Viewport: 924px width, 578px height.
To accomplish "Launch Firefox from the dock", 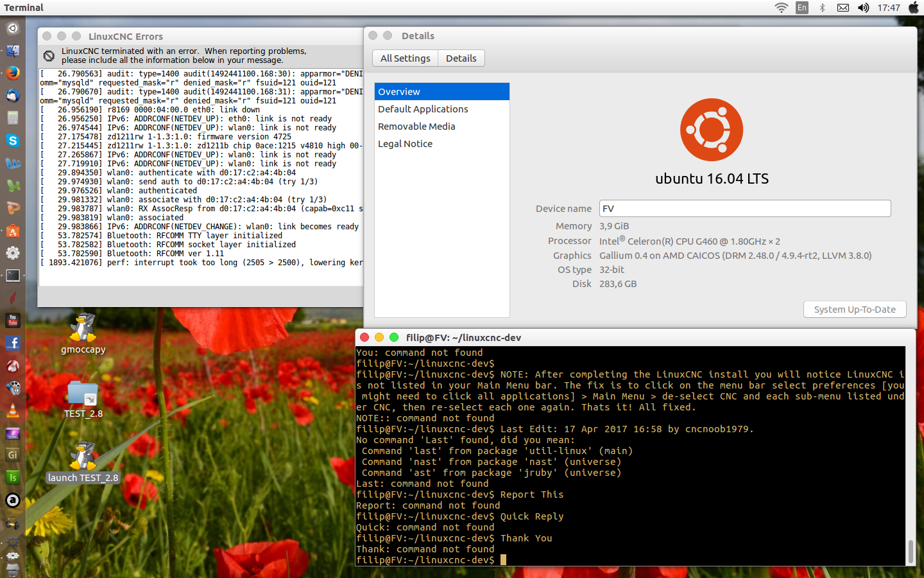I will 13,73.
